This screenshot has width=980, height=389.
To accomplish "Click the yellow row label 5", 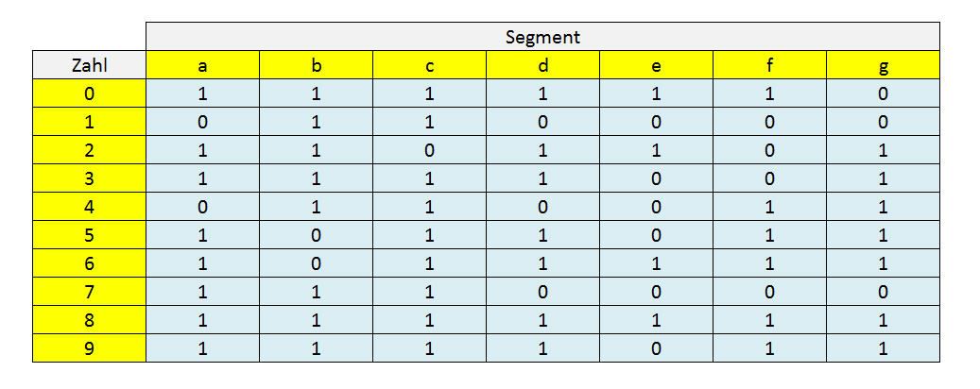I will click(89, 235).
